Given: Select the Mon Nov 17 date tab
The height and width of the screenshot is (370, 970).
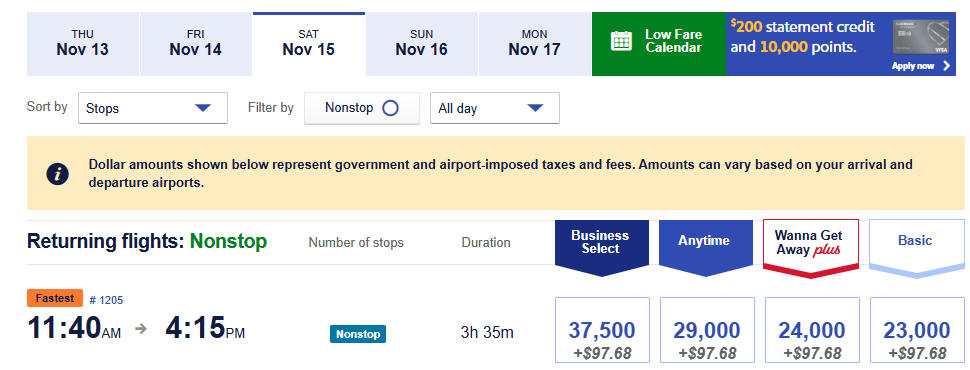Looking at the screenshot, I should [534, 44].
